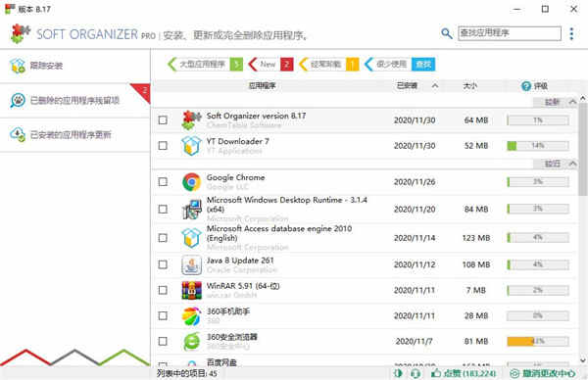The image size is (588, 380).
Task: Select the Microsoft Access database engine checkbox
Action: pos(163,238)
